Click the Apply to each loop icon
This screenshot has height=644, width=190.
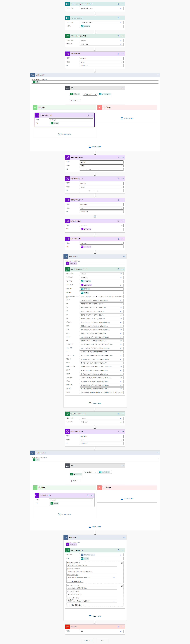(x=33, y=75)
